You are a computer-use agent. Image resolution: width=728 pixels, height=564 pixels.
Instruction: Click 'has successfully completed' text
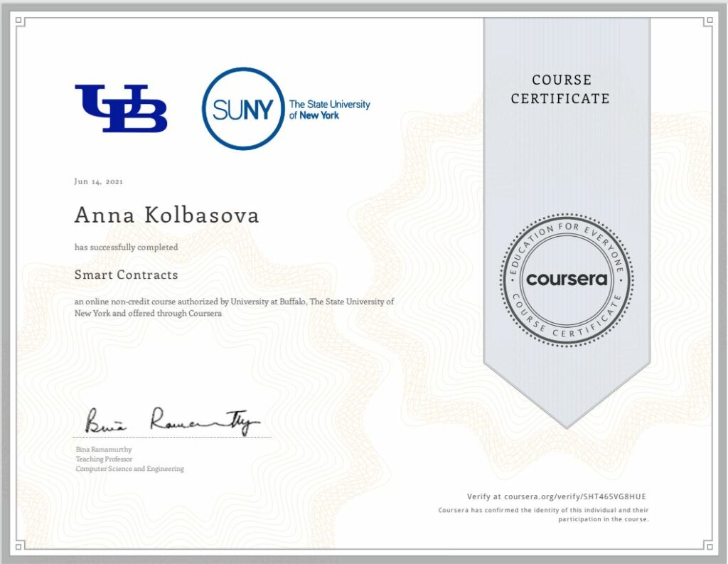pos(127,248)
